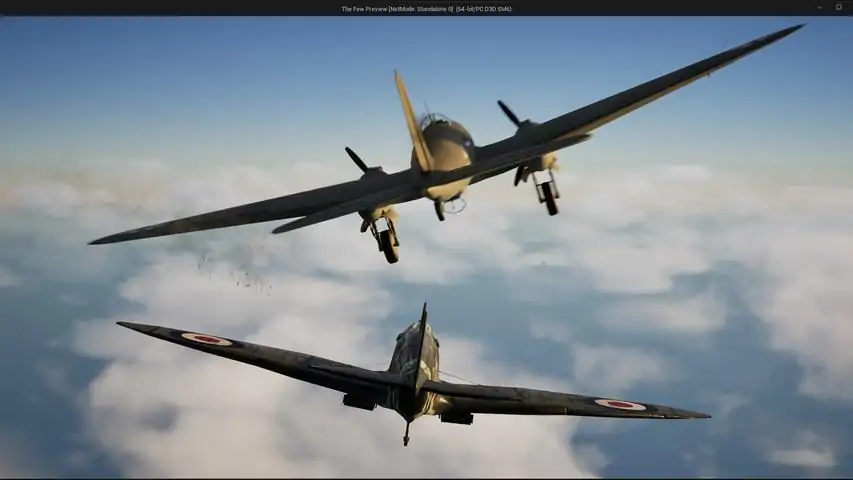Click the roundel on fighter's right wing
Screen dimensions: 853x480
click(x=620, y=404)
